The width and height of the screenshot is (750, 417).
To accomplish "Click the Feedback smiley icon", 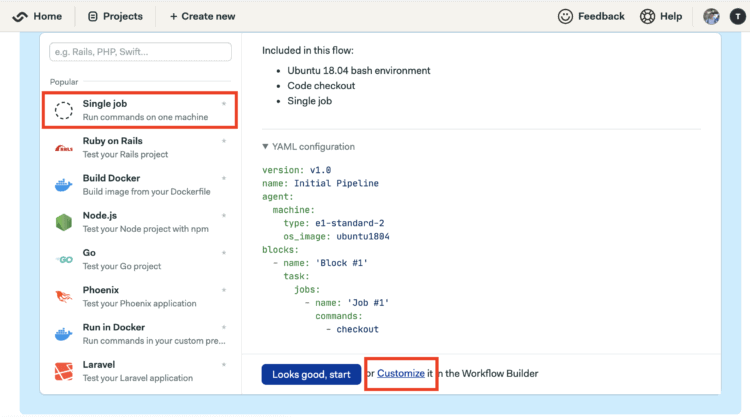I will tap(565, 16).
